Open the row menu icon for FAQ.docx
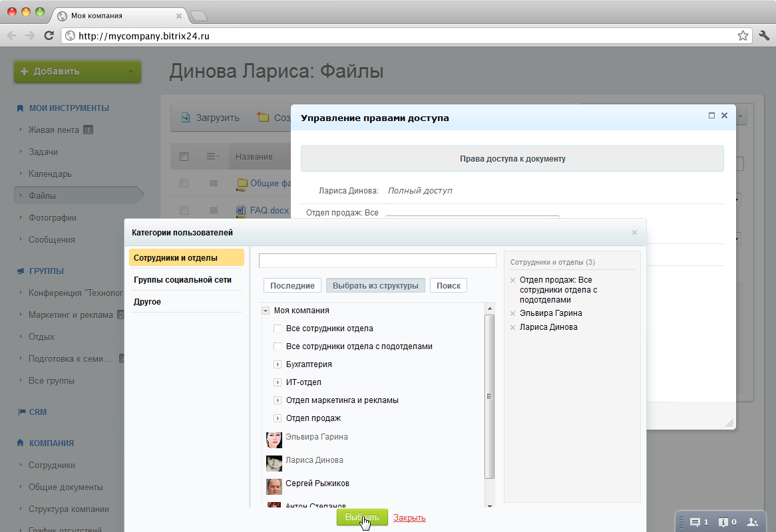776x532 pixels. point(214,211)
